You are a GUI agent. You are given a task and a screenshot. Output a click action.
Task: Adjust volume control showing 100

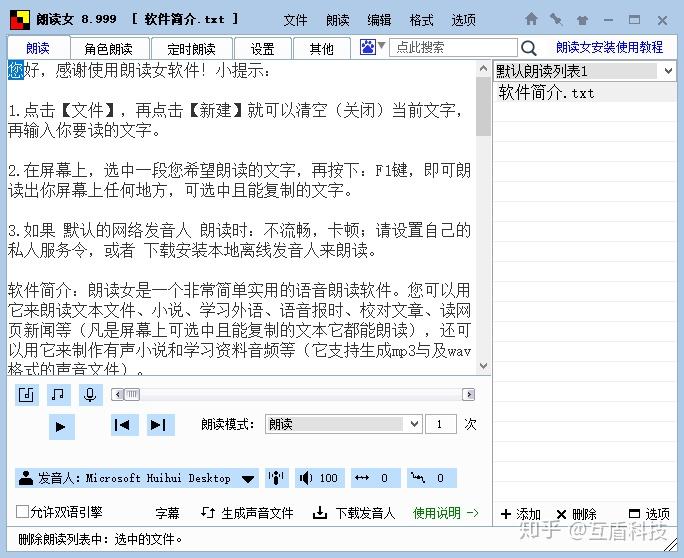[x=319, y=478]
